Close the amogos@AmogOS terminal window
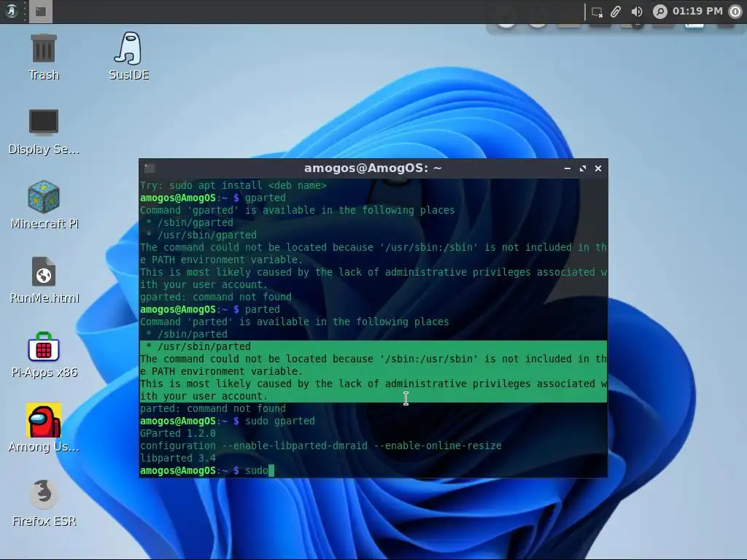The width and height of the screenshot is (747, 560). 598,168
